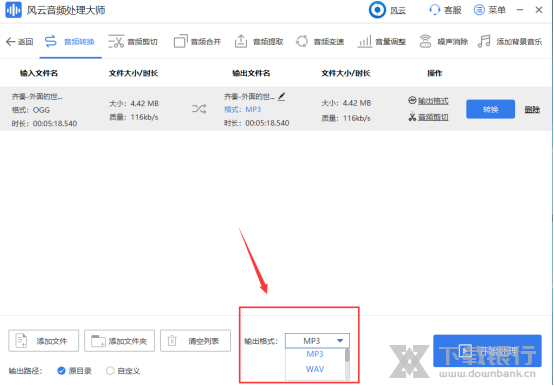Click the app logo icon

click(13, 10)
